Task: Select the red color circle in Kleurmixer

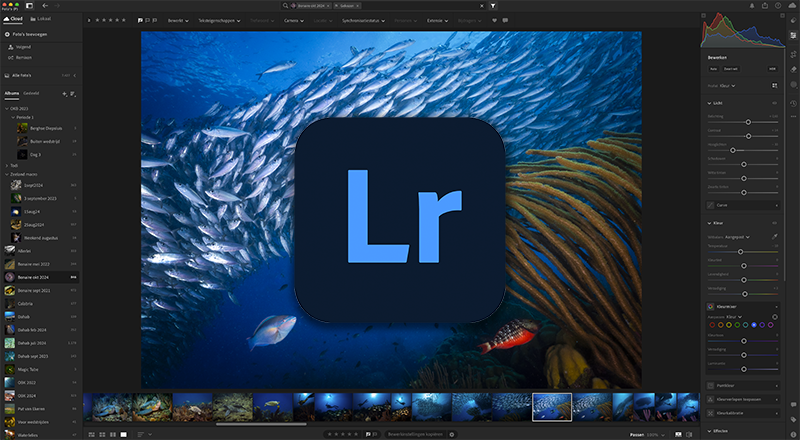Action: [x=712, y=325]
